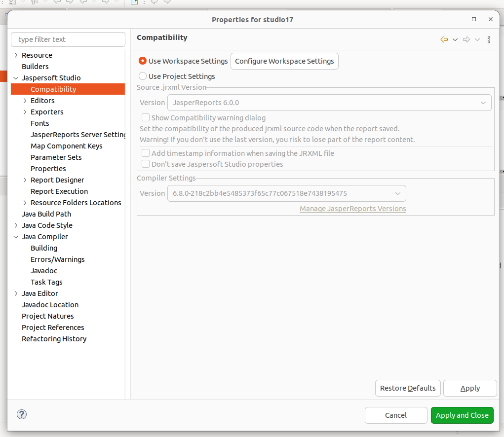Select Properties under Jaspersoft Studio
Viewport: 504px width, 437px height.
point(48,169)
